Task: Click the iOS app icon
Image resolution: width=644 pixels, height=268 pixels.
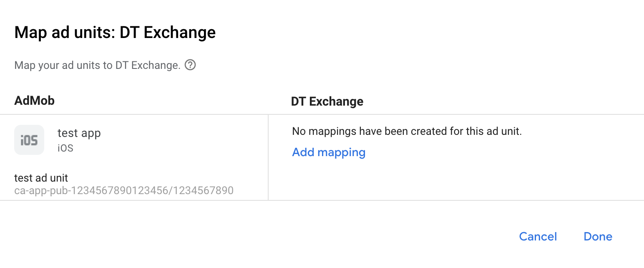Action: click(29, 140)
